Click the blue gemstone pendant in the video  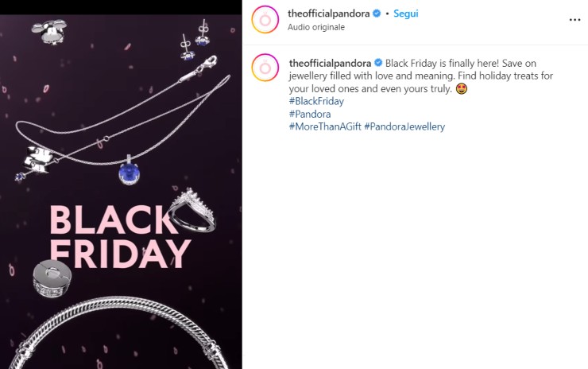130,172
